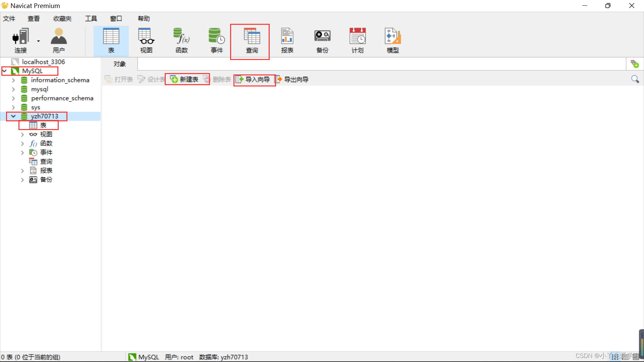This screenshot has height=362, width=644.
Task: Switch to the 对象 tab
Action: coord(119,64)
